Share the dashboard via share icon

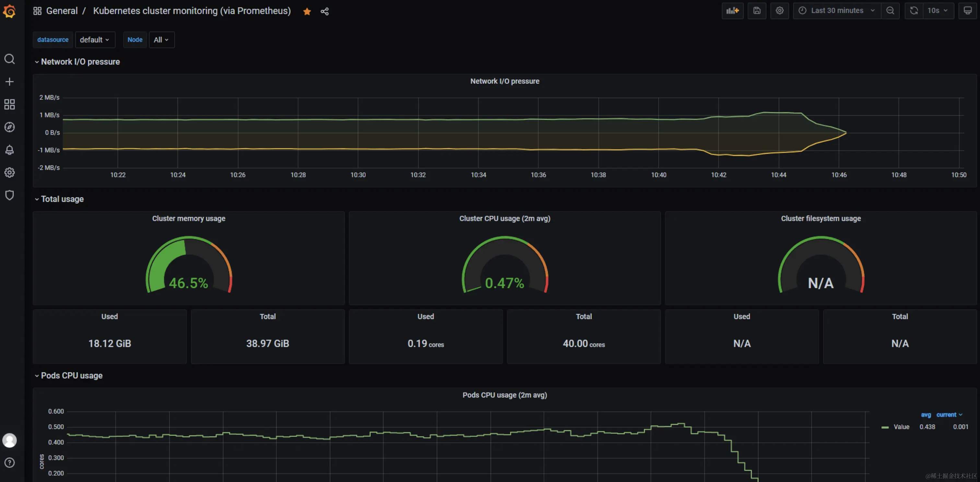[x=324, y=11]
